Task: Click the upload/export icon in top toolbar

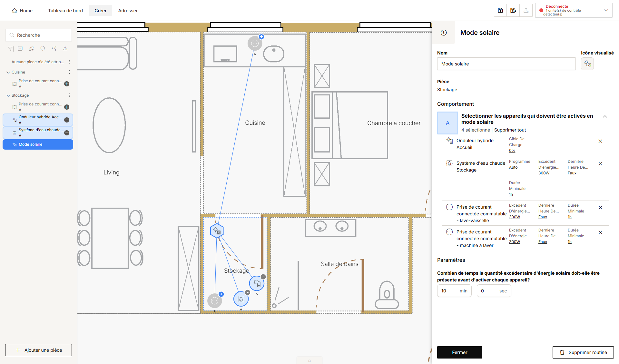Action: pyautogui.click(x=526, y=10)
